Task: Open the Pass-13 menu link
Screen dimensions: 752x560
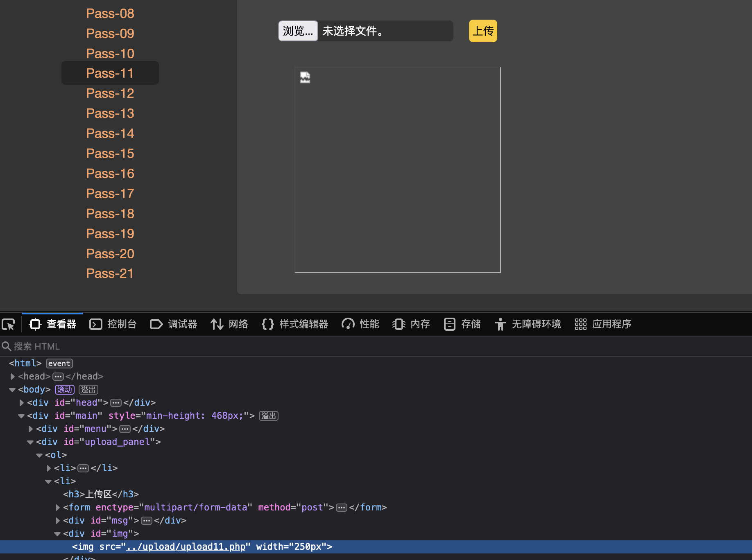Action: point(110,113)
